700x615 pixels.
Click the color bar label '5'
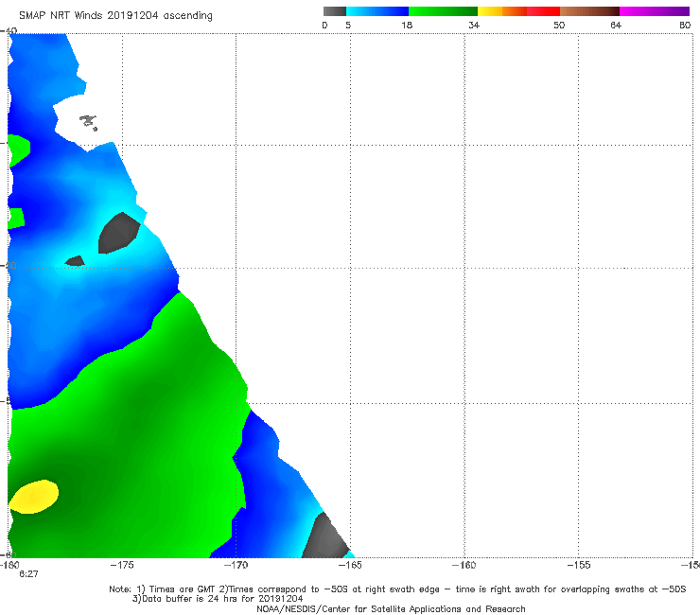click(x=348, y=26)
